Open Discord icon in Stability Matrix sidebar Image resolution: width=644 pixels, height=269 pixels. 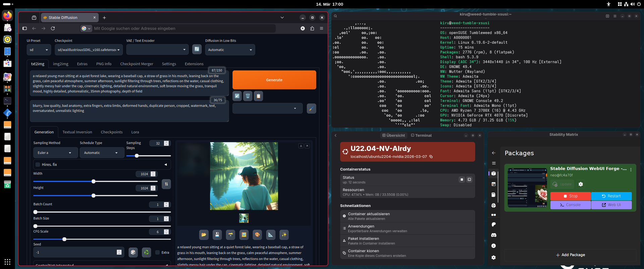point(493,235)
